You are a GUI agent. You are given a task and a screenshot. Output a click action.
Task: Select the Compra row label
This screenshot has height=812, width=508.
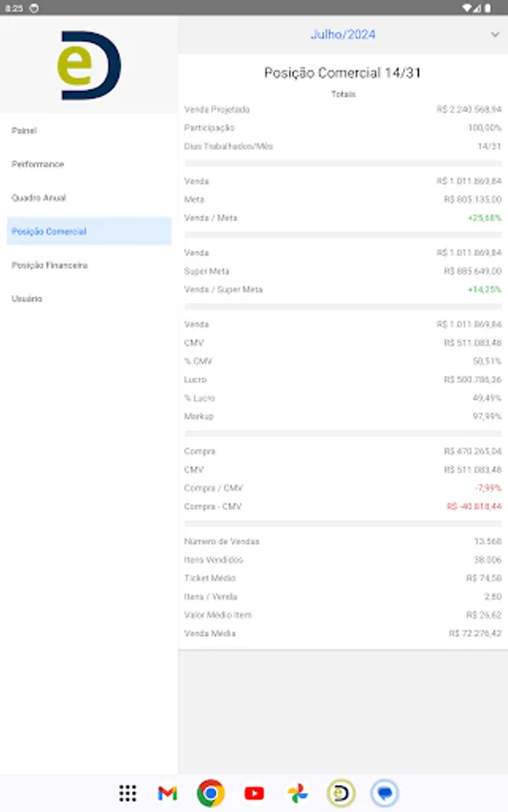[x=200, y=452]
